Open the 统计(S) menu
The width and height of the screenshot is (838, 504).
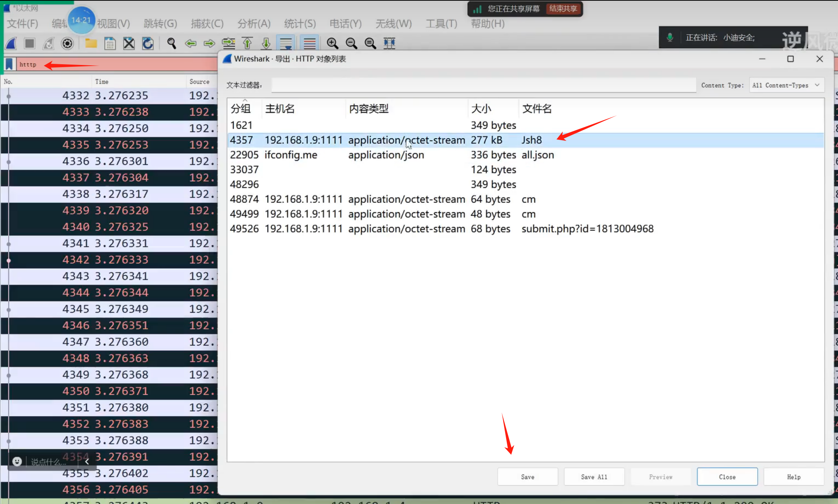click(x=300, y=24)
